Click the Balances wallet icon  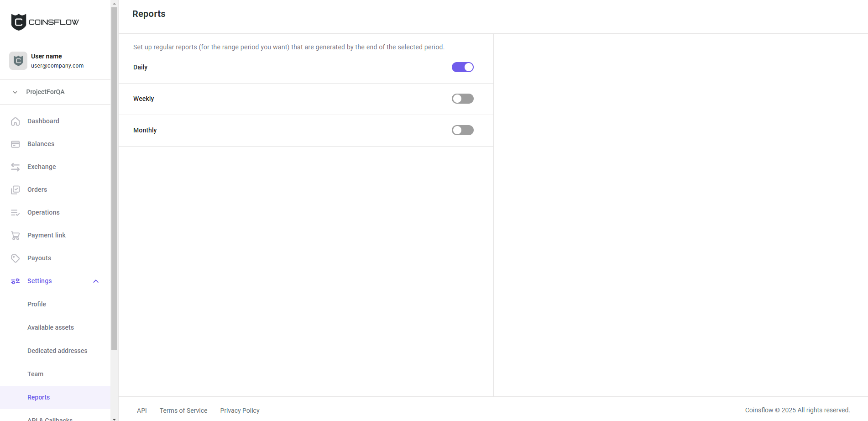tap(15, 144)
